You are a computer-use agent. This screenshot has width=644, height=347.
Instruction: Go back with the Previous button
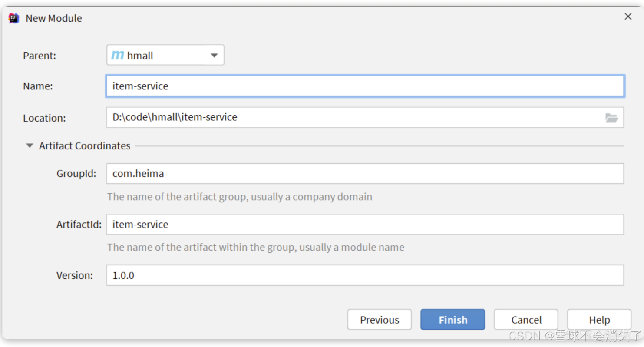tap(380, 320)
